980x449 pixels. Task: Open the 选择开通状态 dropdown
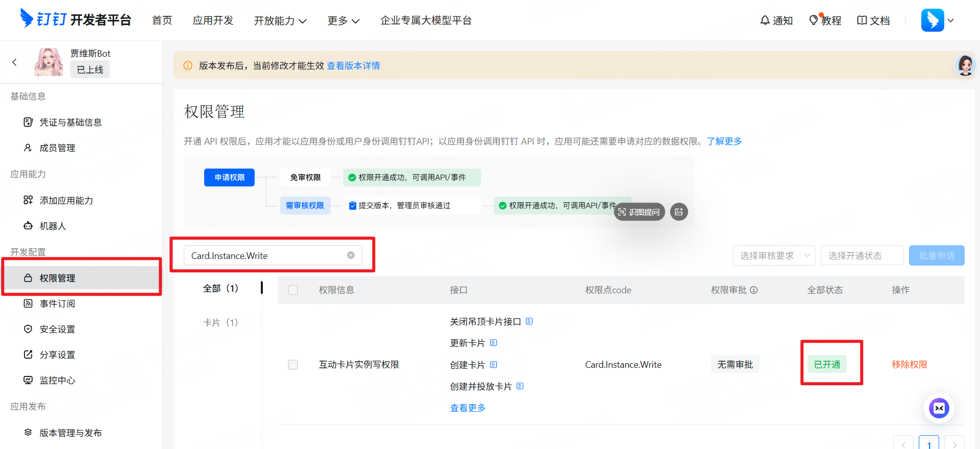862,255
